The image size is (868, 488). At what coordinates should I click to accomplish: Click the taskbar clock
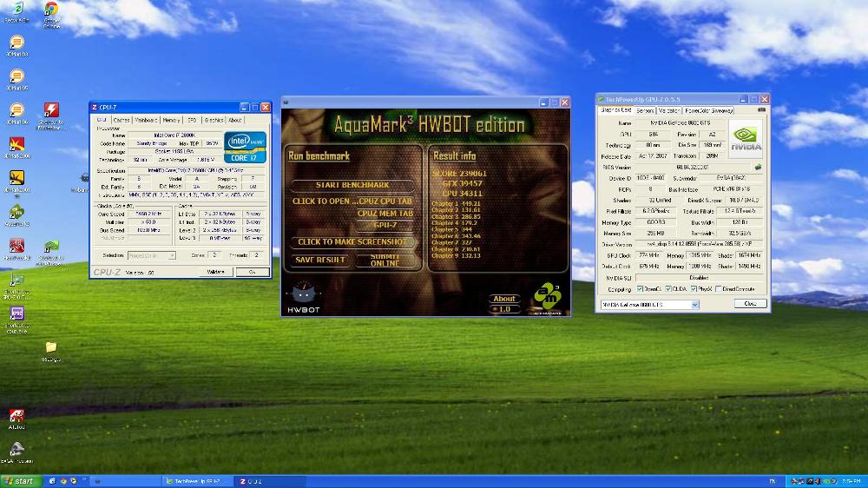[x=851, y=481]
